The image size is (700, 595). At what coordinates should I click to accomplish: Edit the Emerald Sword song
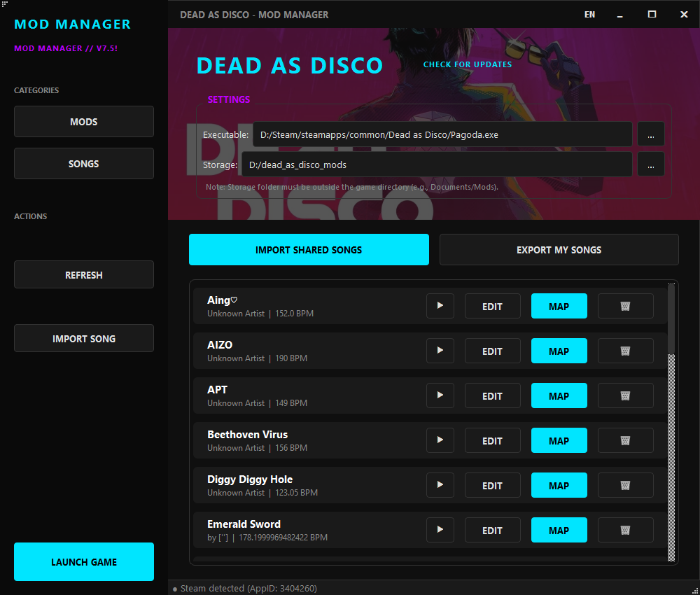coord(492,530)
